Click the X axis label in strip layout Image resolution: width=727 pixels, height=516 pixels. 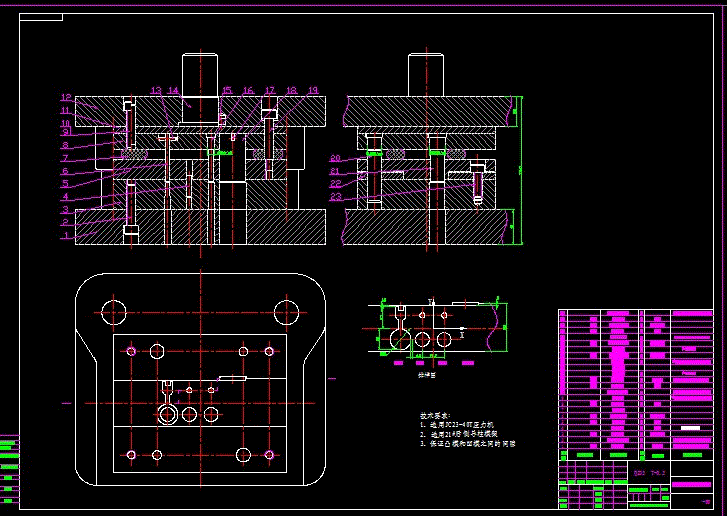point(462,333)
